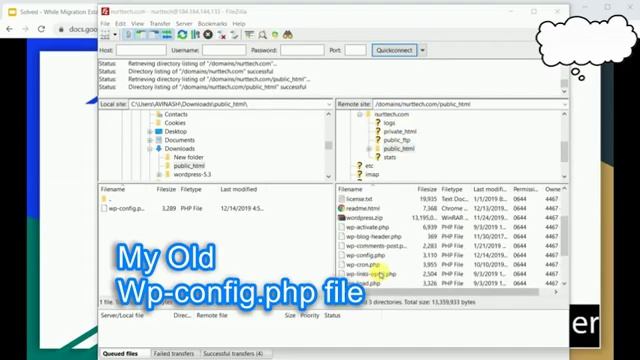Image resolution: width=640 pixels, height=360 pixels.
Task: Expand the remote public_html folder node
Action: 369,149
